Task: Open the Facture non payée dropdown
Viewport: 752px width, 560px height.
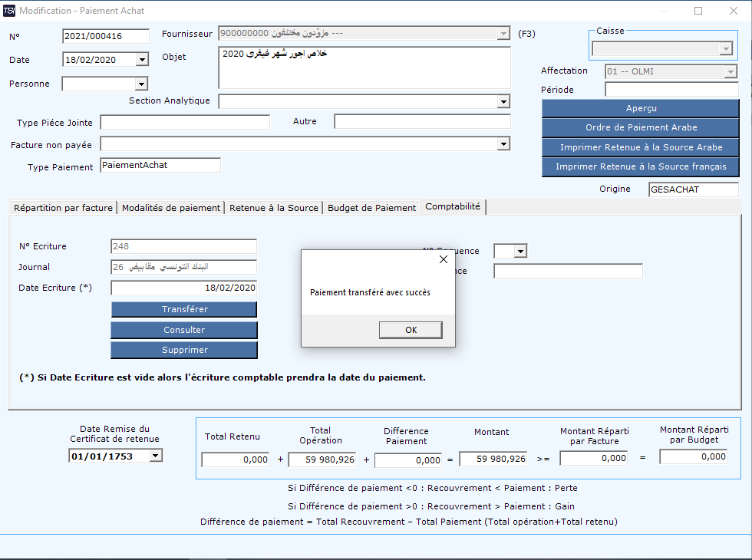Action: [503, 144]
